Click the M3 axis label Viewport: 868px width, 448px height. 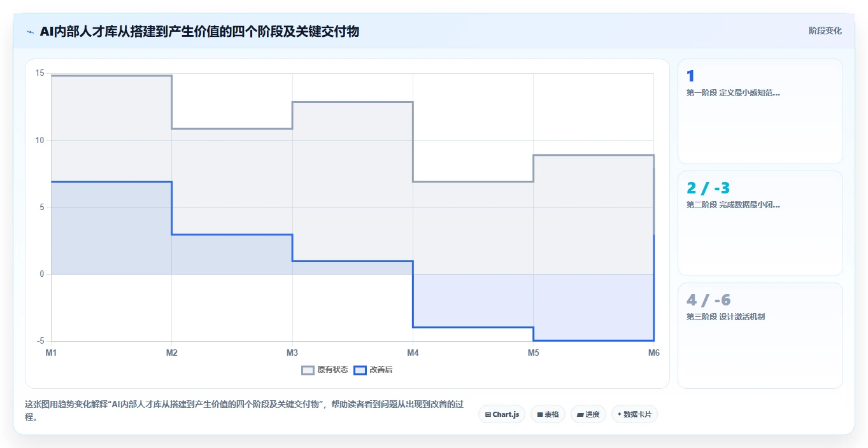[292, 353]
